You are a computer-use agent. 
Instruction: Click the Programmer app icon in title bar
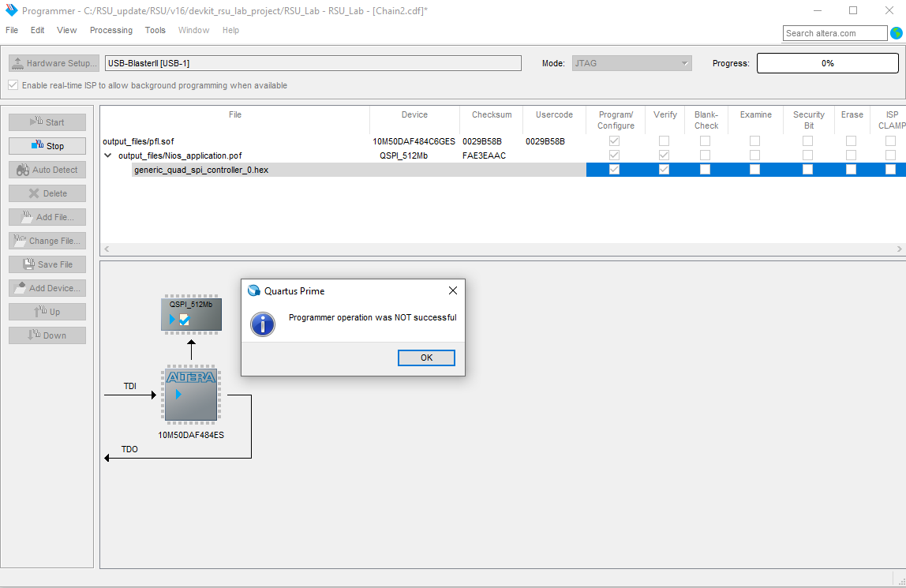pyautogui.click(x=11, y=10)
